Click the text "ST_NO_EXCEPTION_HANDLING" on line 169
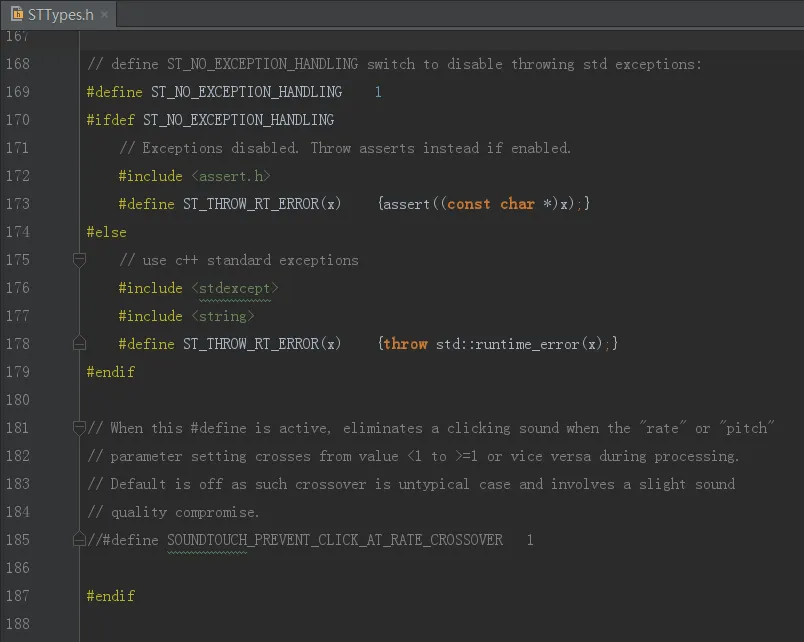 [x=246, y=92]
